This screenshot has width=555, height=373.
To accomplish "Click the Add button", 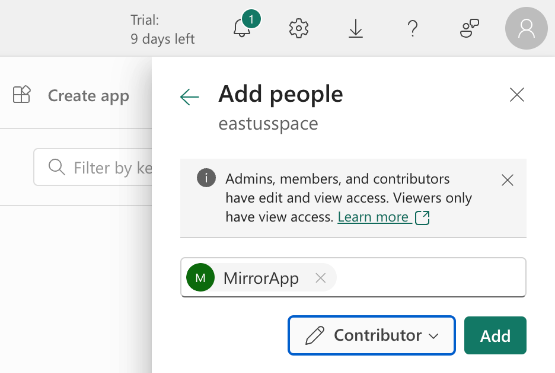I will (495, 335).
